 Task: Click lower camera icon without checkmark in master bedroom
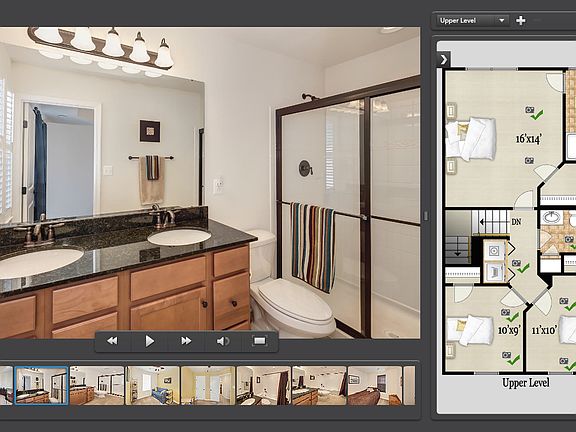tap(529, 161)
